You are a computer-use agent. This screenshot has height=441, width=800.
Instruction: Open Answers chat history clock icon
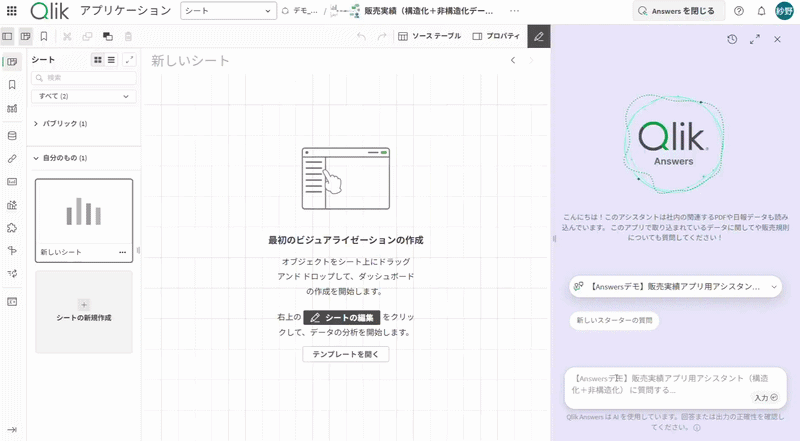click(x=732, y=39)
